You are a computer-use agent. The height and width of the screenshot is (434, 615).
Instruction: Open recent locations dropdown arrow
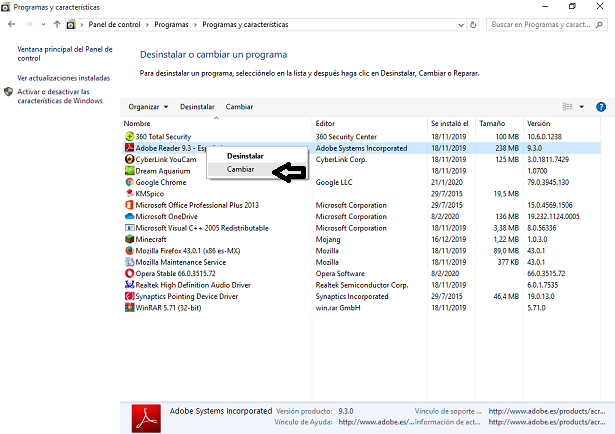[x=43, y=24]
